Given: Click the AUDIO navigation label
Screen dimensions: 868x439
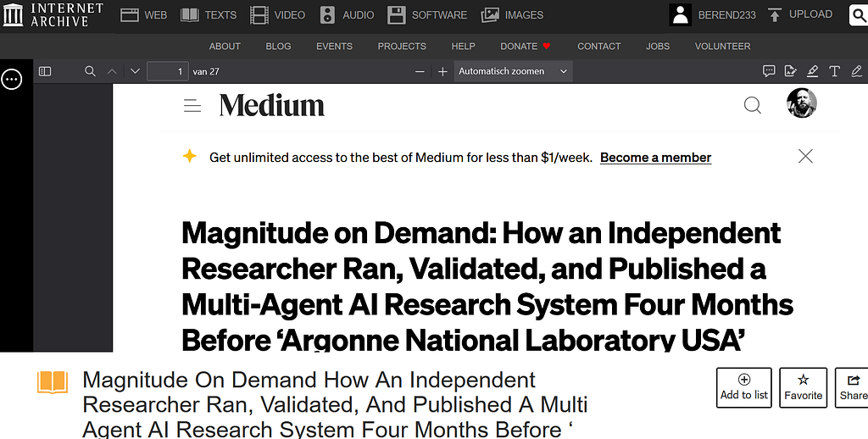Looking at the screenshot, I should point(359,15).
